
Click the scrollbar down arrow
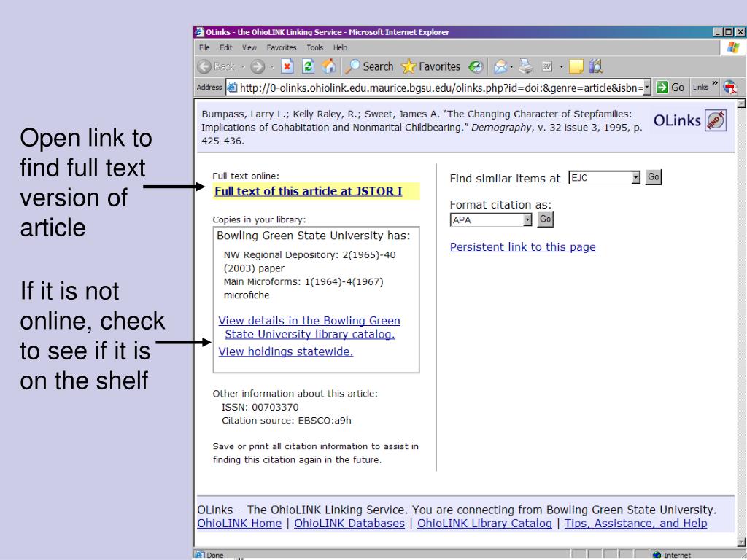tap(741, 542)
